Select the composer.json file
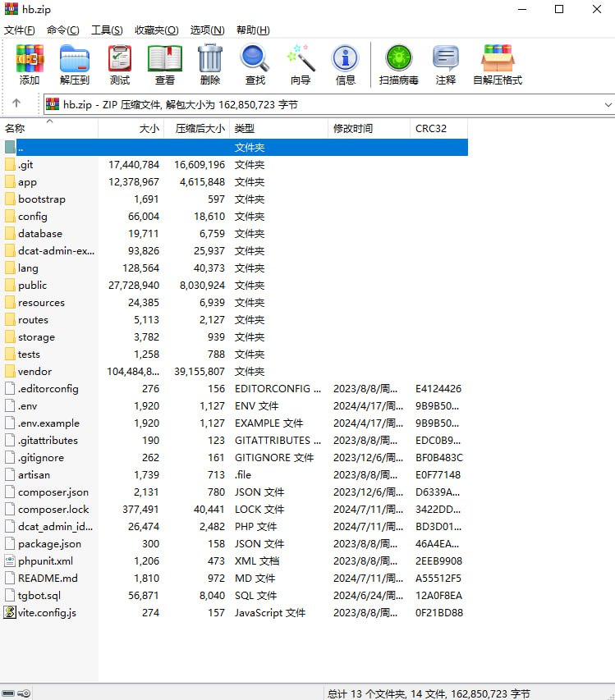 pyautogui.click(x=53, y=492)
